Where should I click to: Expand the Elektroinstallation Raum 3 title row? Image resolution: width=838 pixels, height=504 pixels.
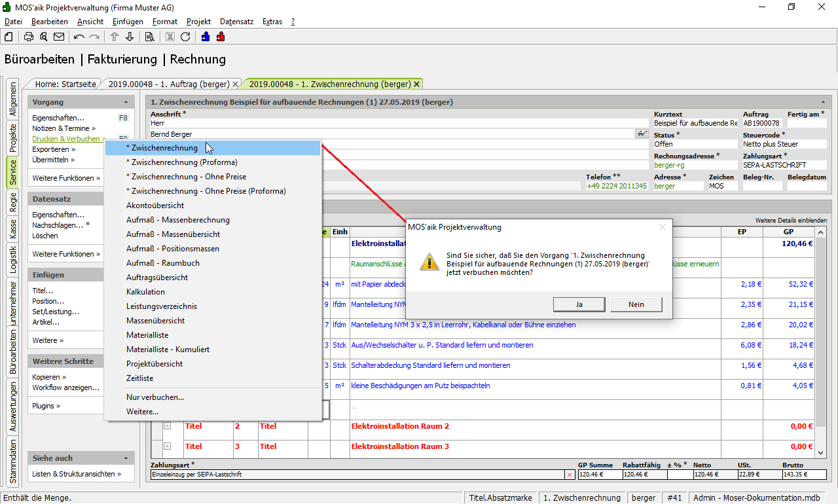pyautogui.click(x=167, y=446)
